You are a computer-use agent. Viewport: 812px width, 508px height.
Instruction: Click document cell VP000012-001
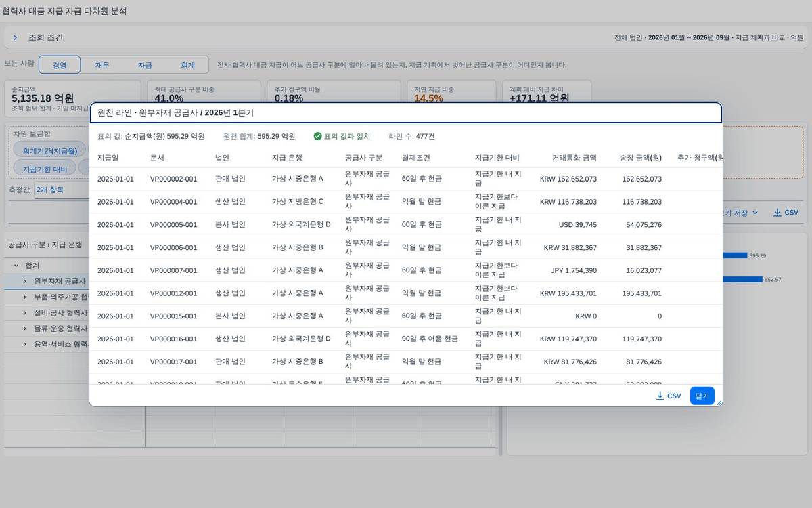[x=174, y=293]
